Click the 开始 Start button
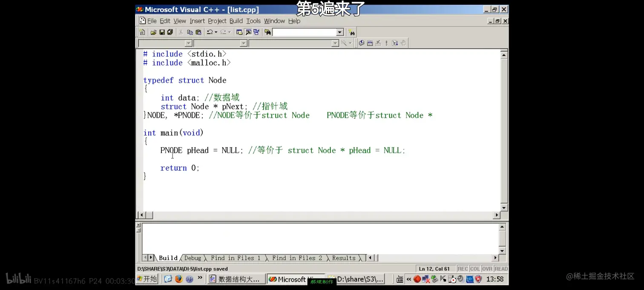644x290 pixels. [x=147, y=279]
